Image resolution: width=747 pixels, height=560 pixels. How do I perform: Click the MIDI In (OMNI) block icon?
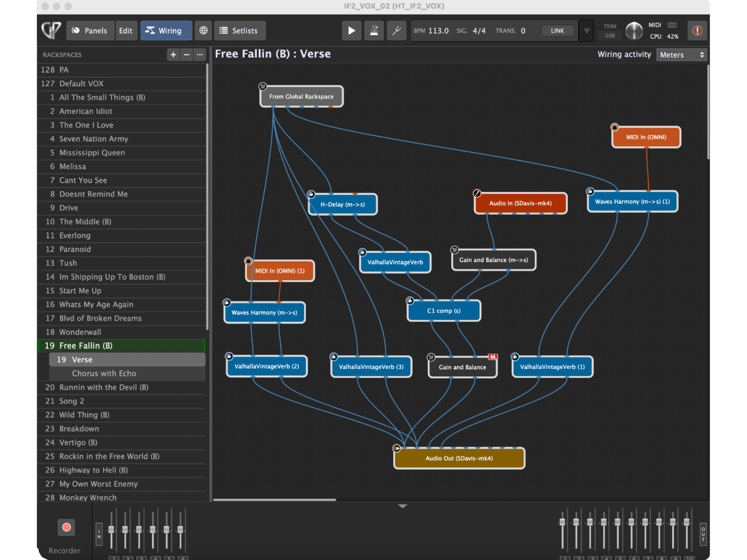[615, 127]
